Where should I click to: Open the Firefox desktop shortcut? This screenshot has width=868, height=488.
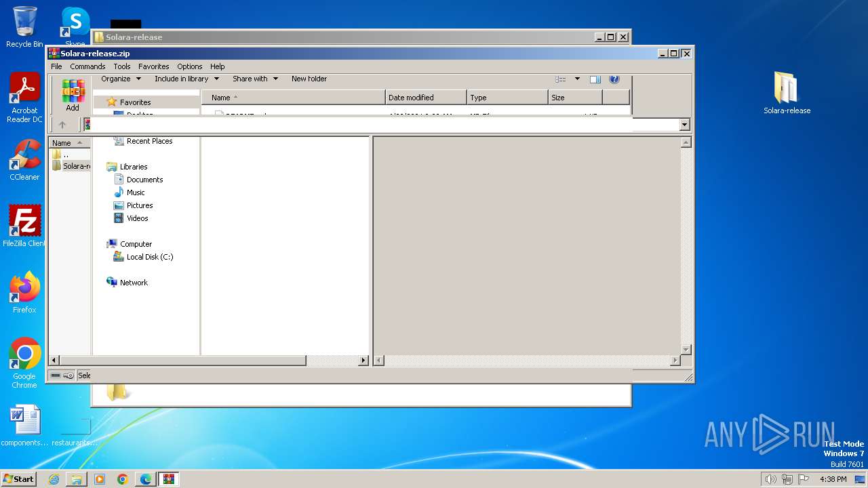click(x=24, y=292)
